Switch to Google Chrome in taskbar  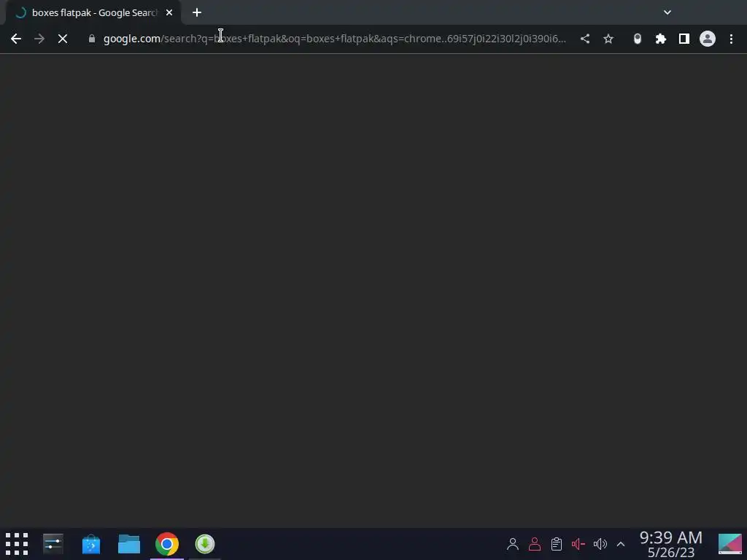point(167,544)
